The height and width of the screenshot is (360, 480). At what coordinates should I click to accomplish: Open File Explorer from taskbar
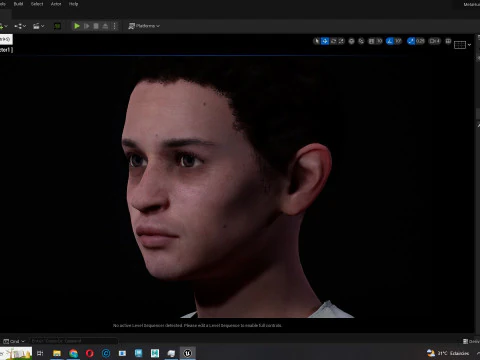point(57,353)
